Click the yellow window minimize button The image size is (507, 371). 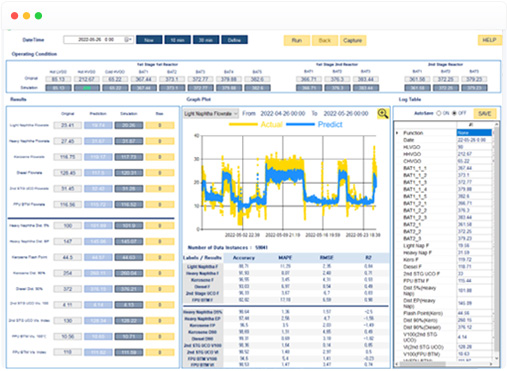point(26,16)
